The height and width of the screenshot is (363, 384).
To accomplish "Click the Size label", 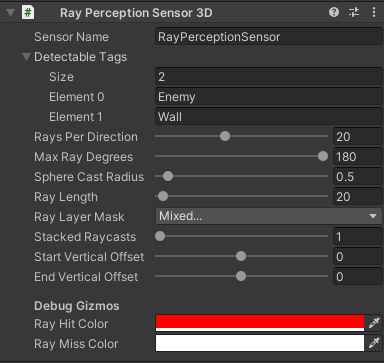I will (61, 77).
